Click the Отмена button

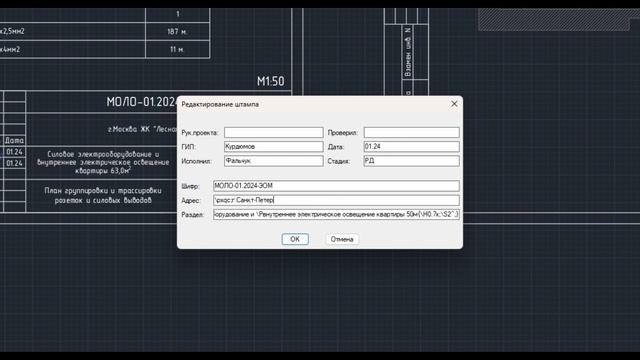click(x=342, y=239)
